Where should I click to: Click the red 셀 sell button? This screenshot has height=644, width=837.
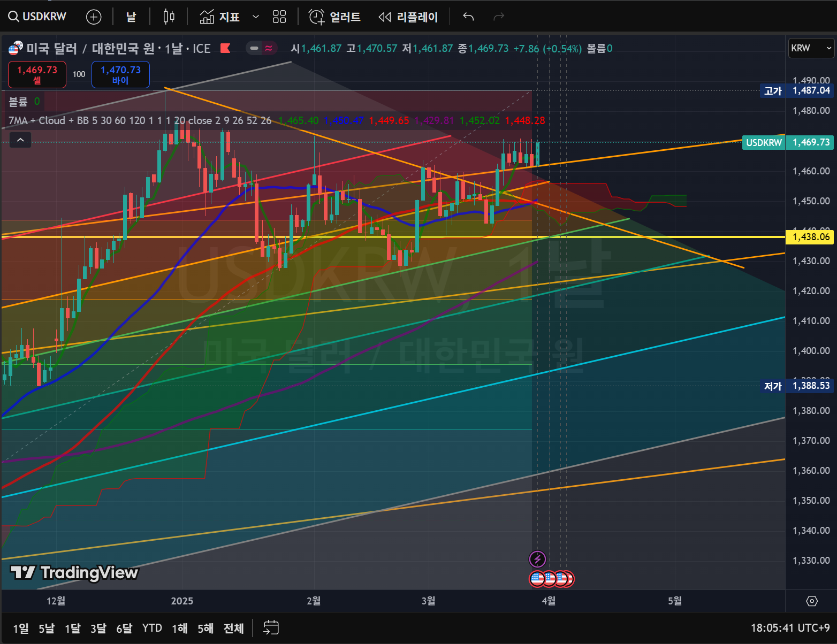click(37, 74)
